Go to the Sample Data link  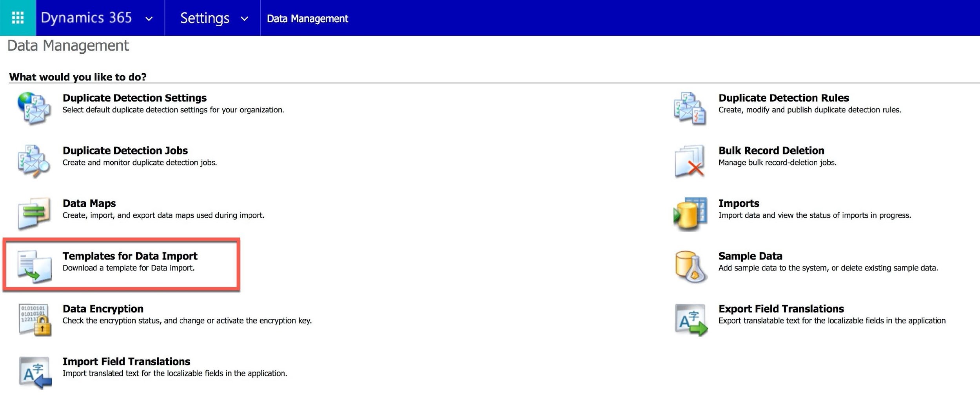(750, 256)
